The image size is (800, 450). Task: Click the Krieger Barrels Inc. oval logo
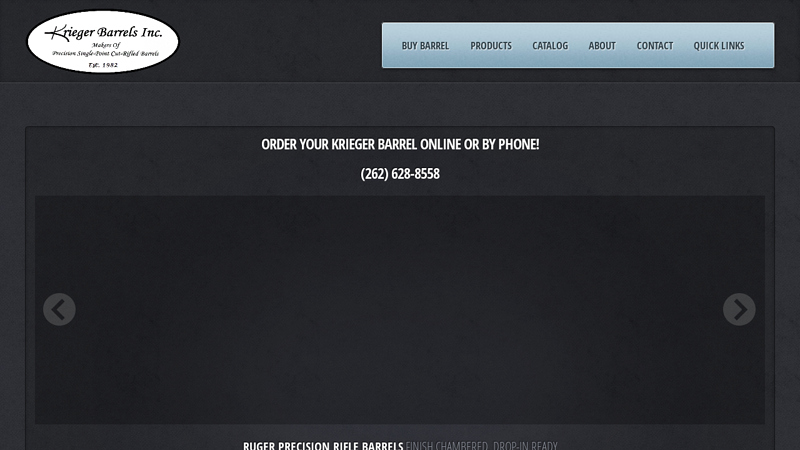(x=103, y=42)
